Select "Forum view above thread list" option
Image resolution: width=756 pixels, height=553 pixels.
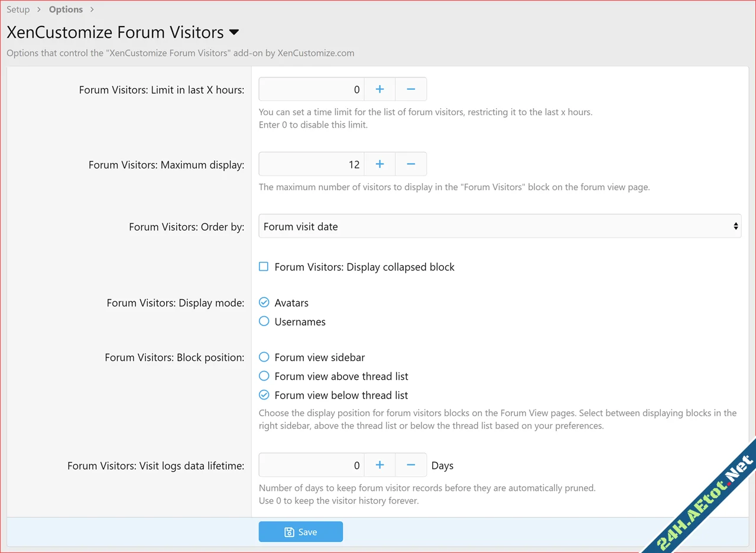[263, 376]
